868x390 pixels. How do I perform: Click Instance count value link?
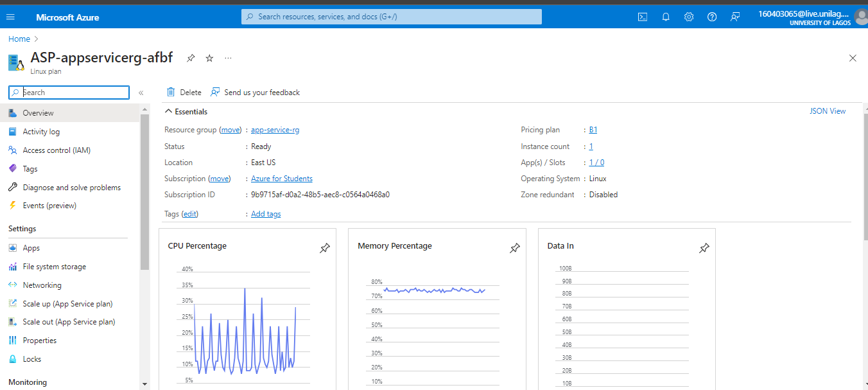[x=591, y=146]
